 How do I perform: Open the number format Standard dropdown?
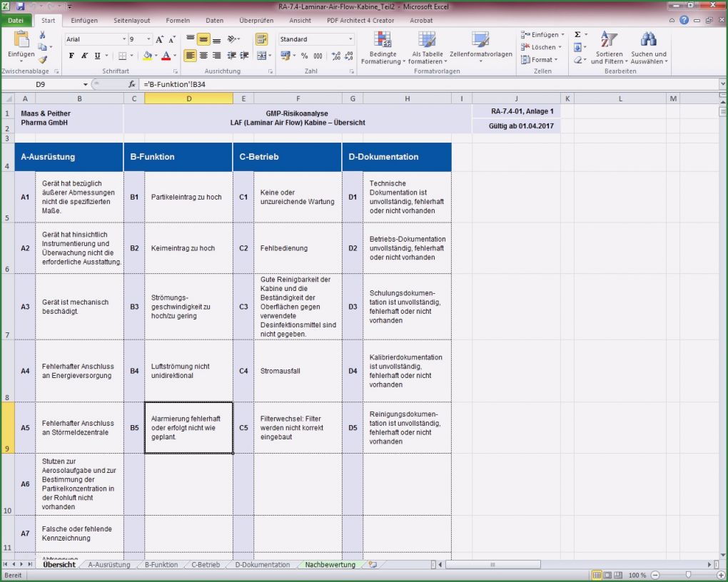[x=350, y=38]
